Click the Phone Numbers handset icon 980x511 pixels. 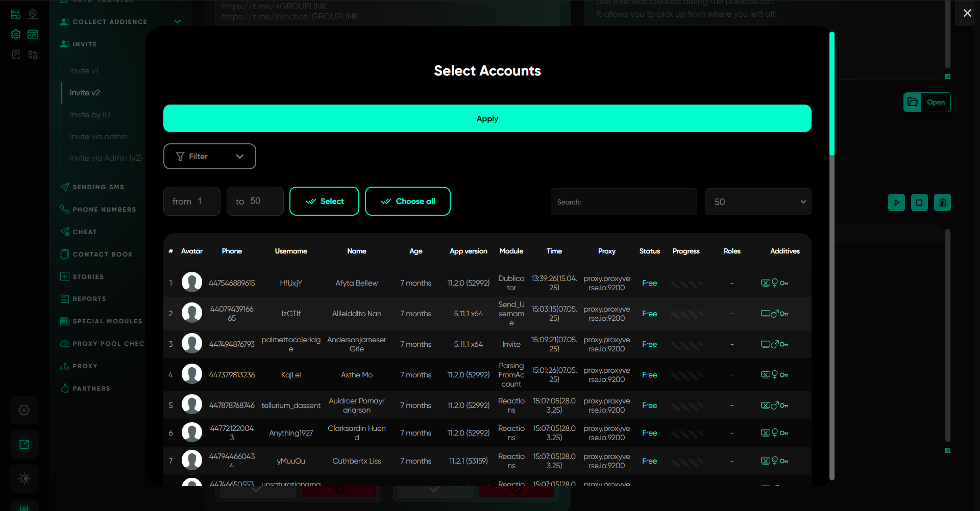(x=65, y=210)
